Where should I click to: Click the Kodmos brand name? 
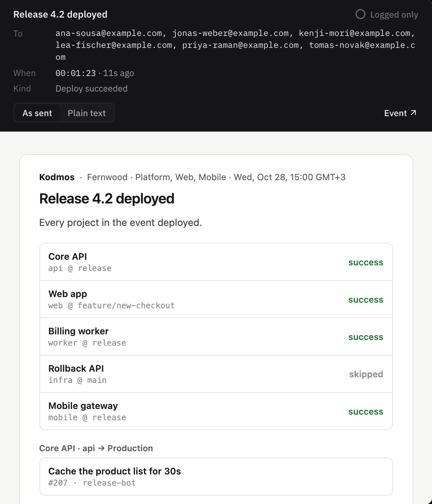[57, 177]
